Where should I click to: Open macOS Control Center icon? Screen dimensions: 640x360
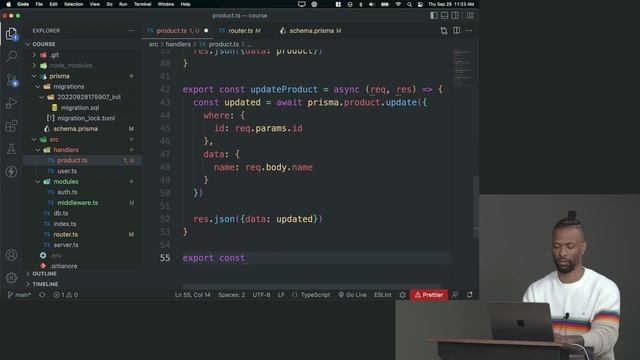coord(420,4)
